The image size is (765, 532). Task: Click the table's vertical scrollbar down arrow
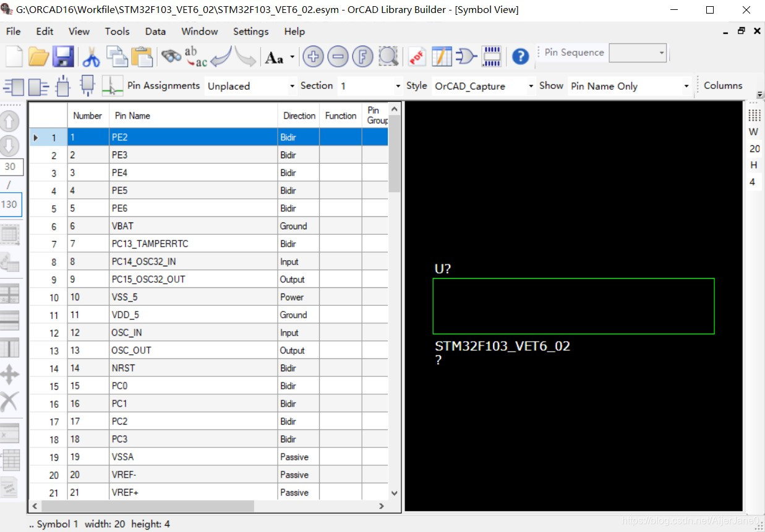click(395, 493)
